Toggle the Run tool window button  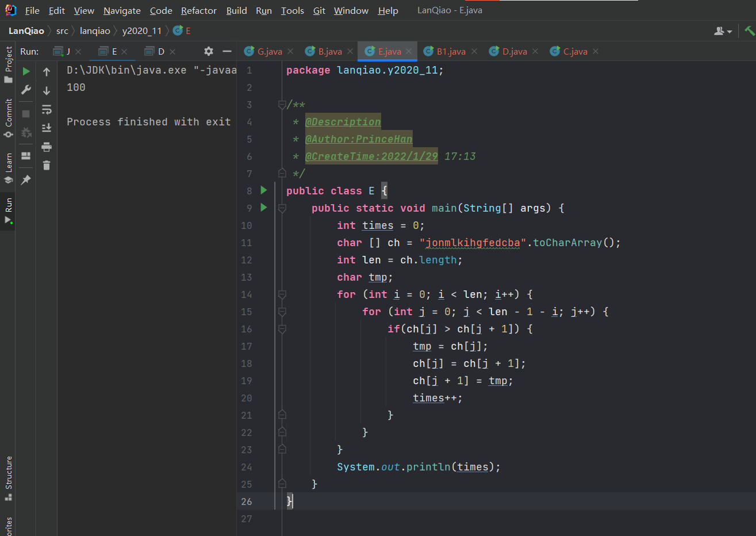[8, 211]
